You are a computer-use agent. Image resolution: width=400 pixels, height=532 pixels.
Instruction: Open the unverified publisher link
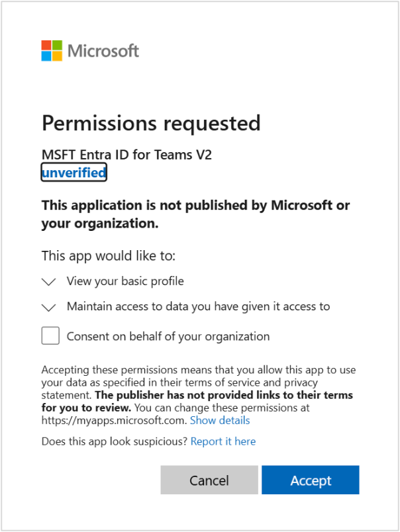click(x=74, y=173)
